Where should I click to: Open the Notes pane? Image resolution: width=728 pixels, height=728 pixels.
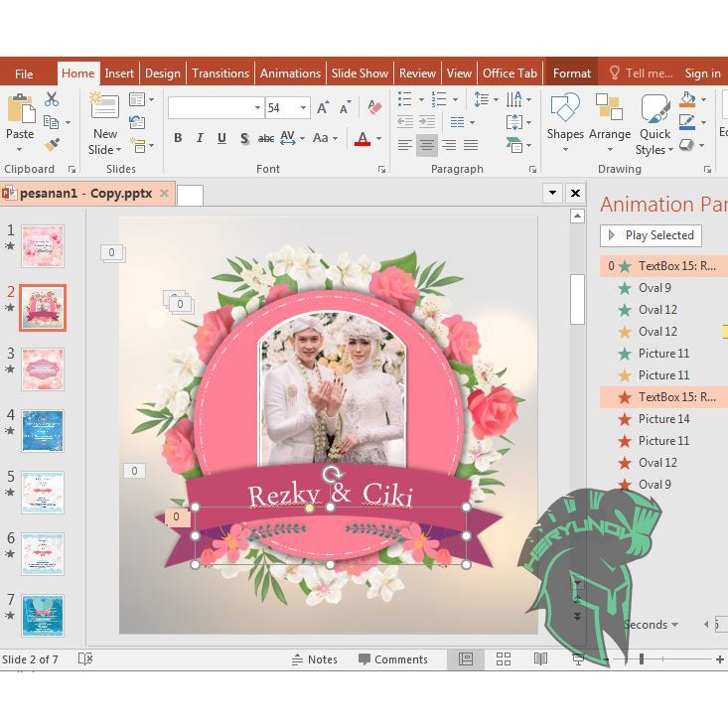[314, 659]
